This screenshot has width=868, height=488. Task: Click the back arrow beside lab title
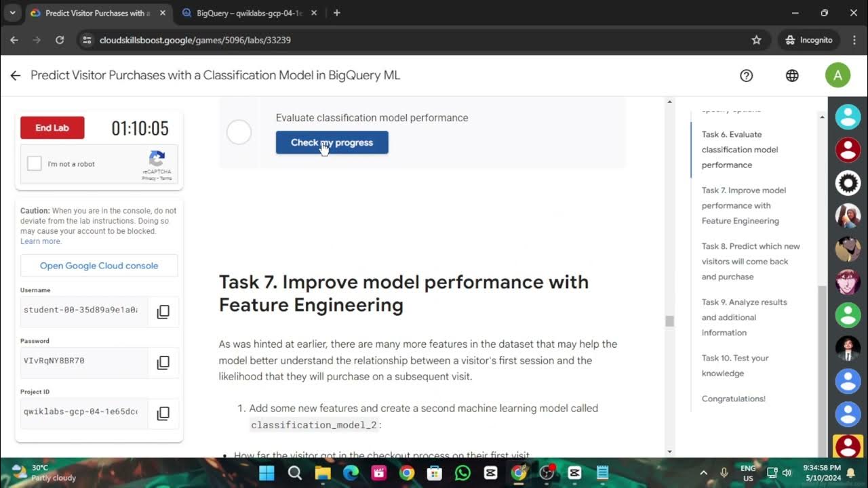[16, 75]
